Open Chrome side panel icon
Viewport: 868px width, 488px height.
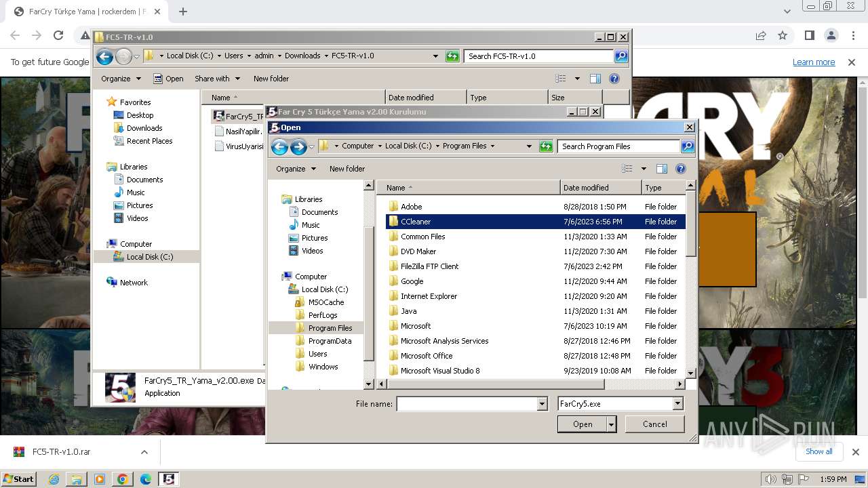tap(810, 35)
